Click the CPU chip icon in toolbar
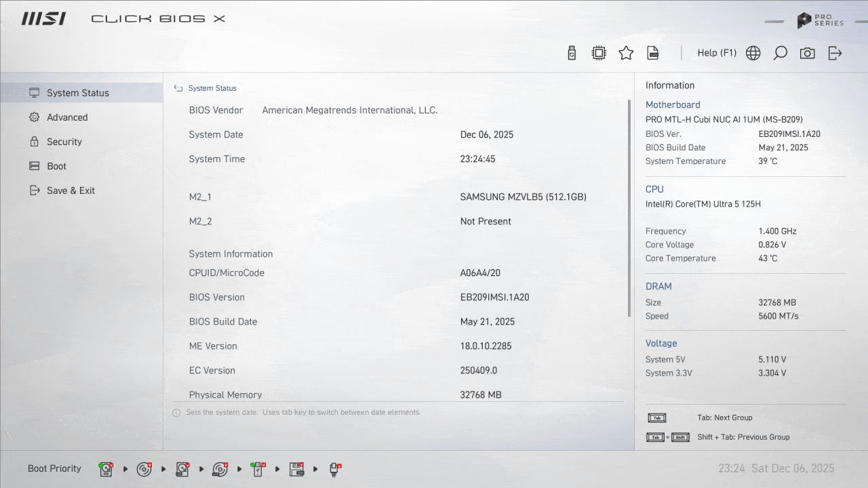Screen dimensions: 868x488 pyautogui.click(x=599, y=53)
